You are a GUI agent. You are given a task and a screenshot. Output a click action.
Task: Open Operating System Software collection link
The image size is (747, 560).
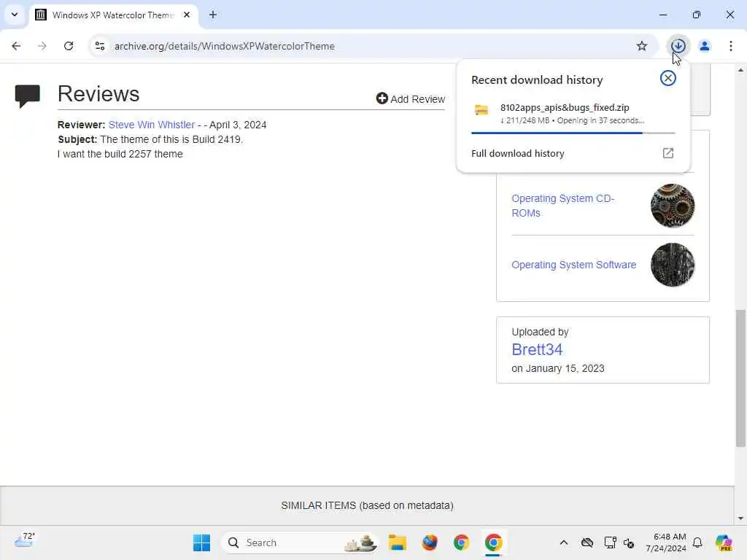point(573,265)
